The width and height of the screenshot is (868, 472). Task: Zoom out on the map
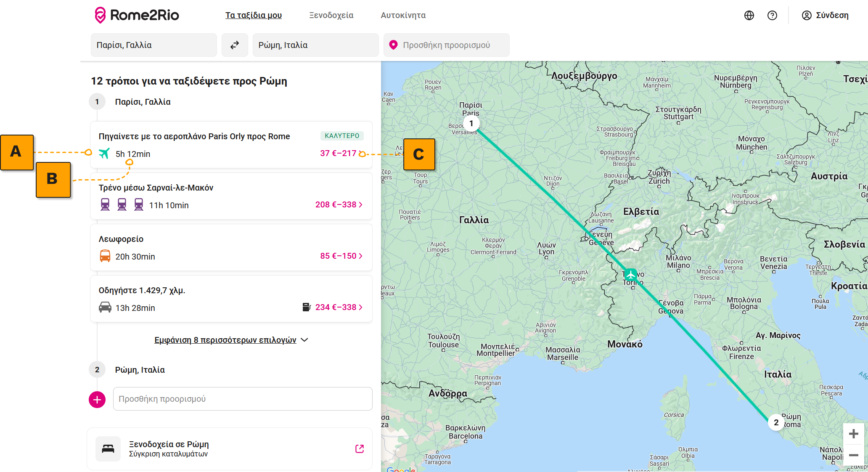[853, 455]
